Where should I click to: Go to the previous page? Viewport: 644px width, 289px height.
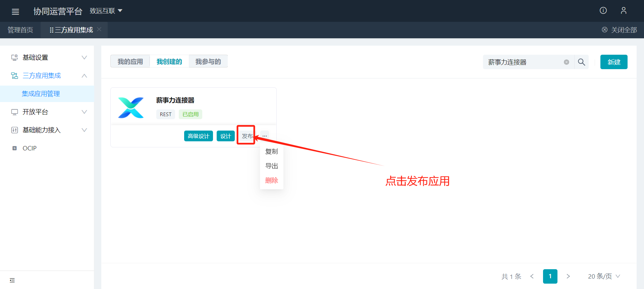tap(532, 276)
